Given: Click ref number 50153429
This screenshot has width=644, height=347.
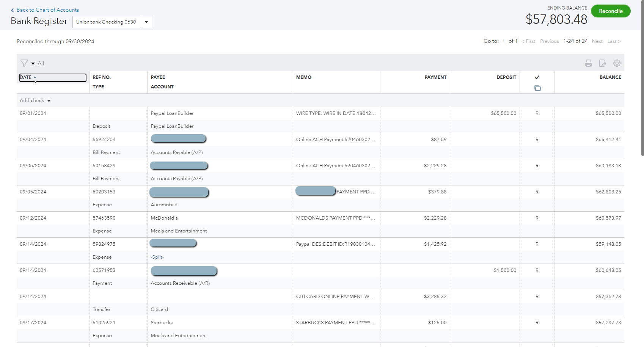Looking at the screenshot, I should 104,166.
